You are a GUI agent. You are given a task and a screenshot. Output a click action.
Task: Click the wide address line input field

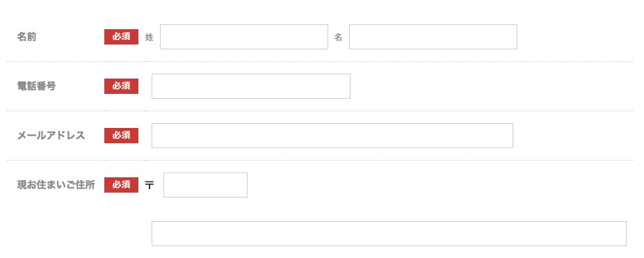click(389, 234)
